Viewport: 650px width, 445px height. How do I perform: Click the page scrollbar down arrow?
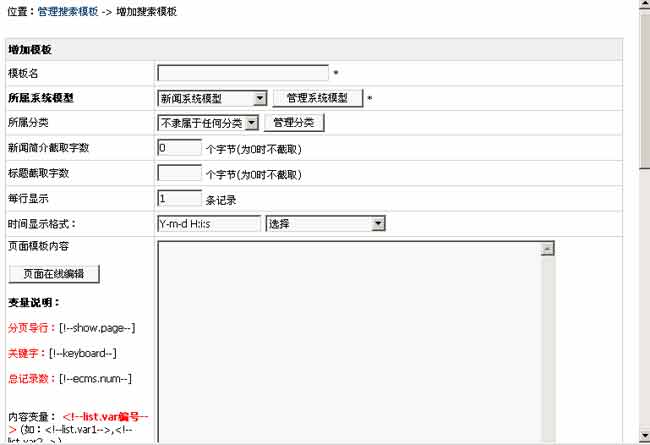pyautogui.click(x=643, y=438)
